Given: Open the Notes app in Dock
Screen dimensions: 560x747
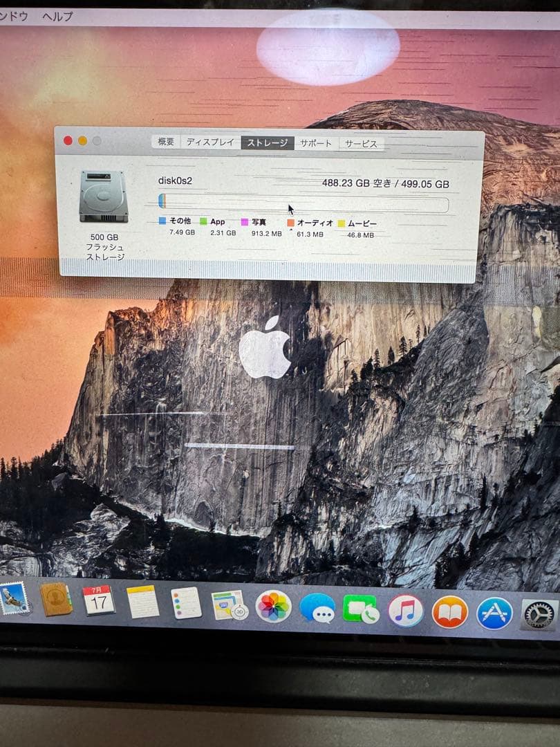Looking at the screenshot, I should click(142, 602).
